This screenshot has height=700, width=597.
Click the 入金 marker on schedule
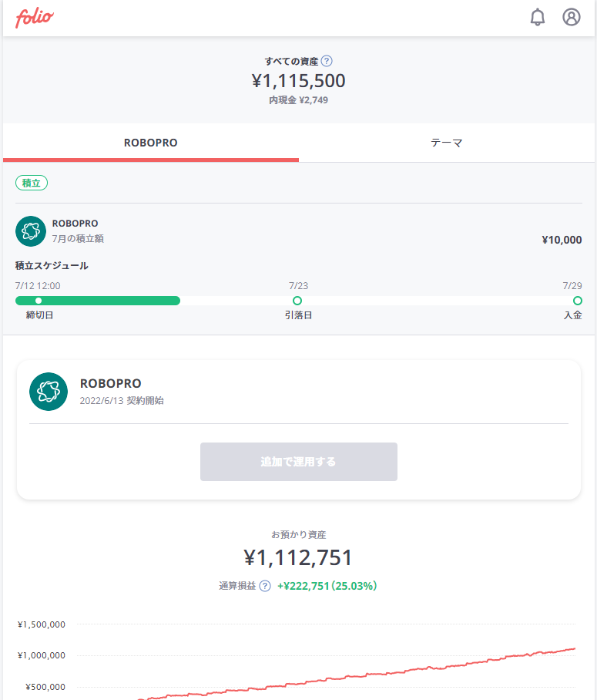pos(578,301)
